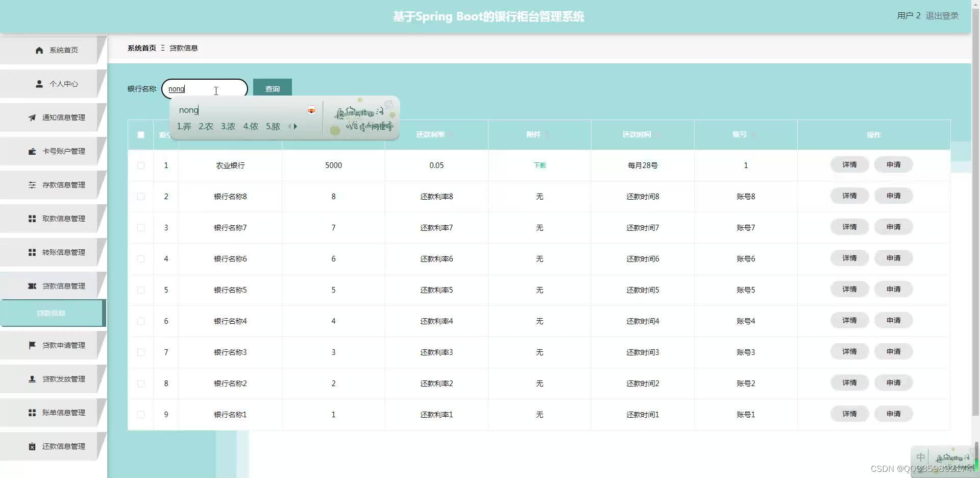Screen dimensions: 980x478
Task: Click the 5000 loan amount cell
Action: coord(333,165)
